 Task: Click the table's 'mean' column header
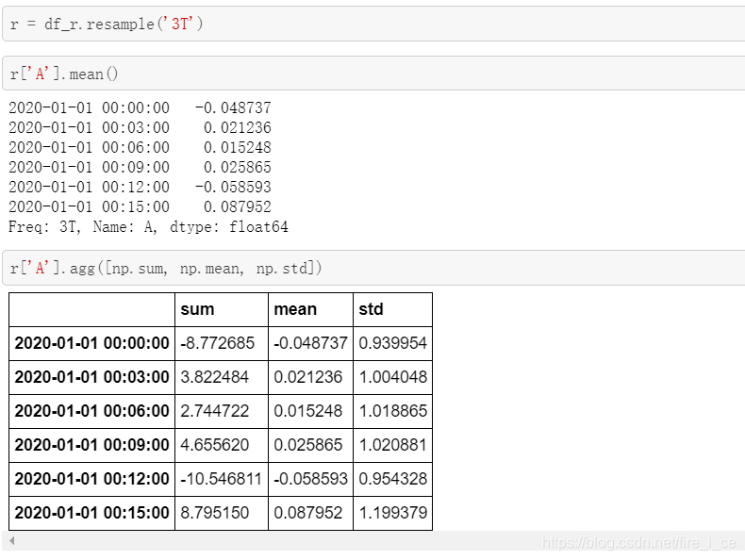pyautogui.click(x=311, y=309)
